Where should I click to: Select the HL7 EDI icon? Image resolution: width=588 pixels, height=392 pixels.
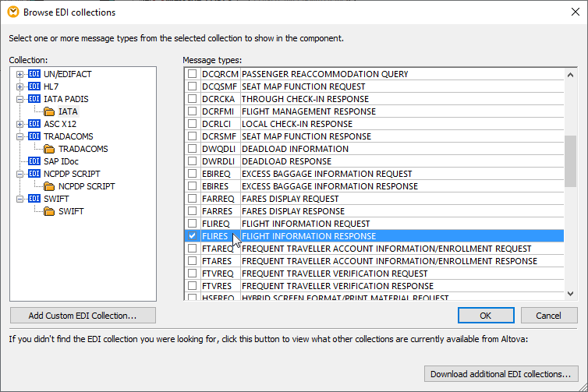pos(34,87)
